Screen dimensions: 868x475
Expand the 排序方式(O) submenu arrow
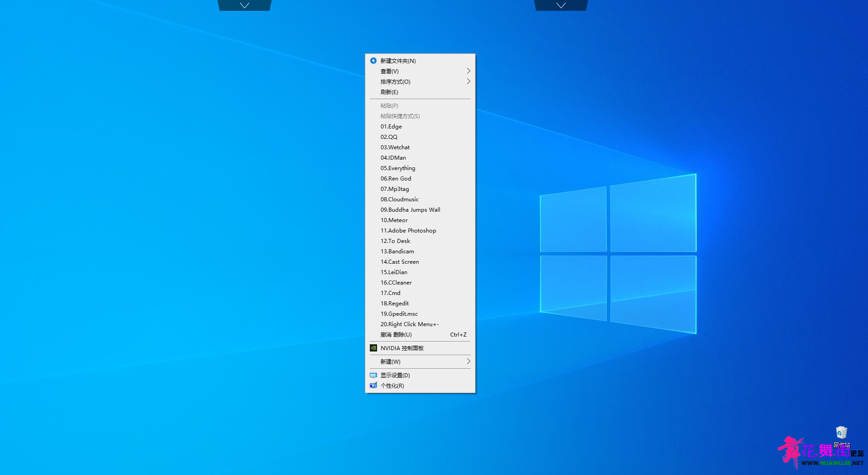(468, 81)
